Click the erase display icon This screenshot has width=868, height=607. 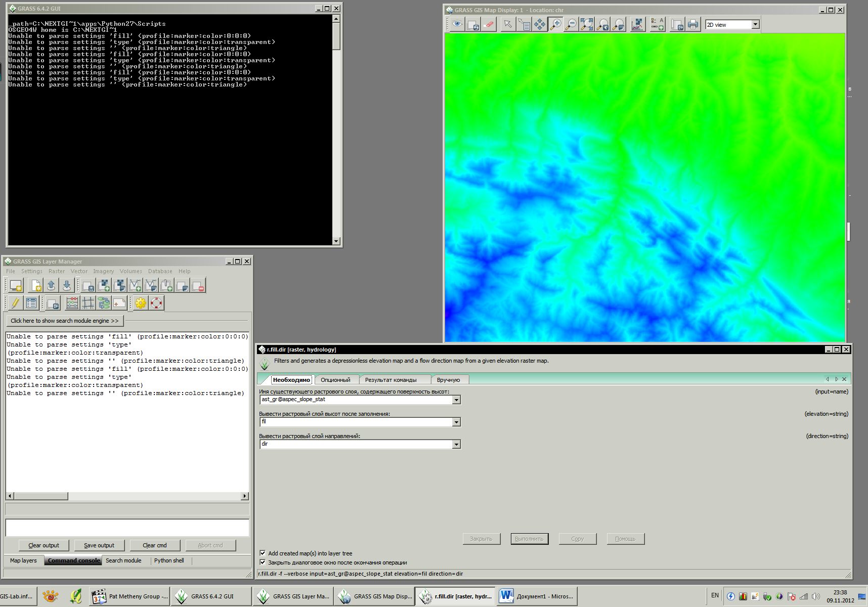(x=489, y=24)
